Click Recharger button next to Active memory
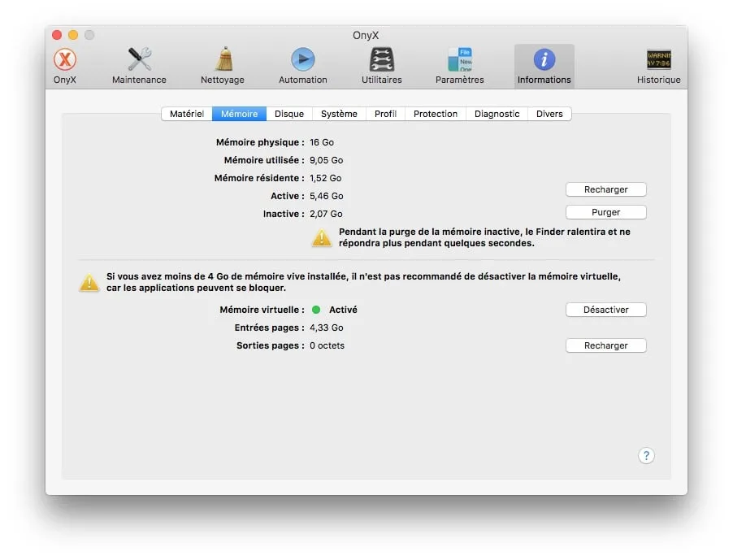This screenshot has height=560, width=733. [x=606, y=189]
